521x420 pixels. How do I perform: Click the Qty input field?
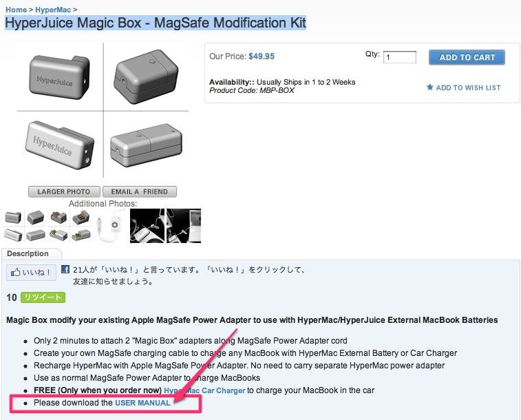click(x=400, y=57)
